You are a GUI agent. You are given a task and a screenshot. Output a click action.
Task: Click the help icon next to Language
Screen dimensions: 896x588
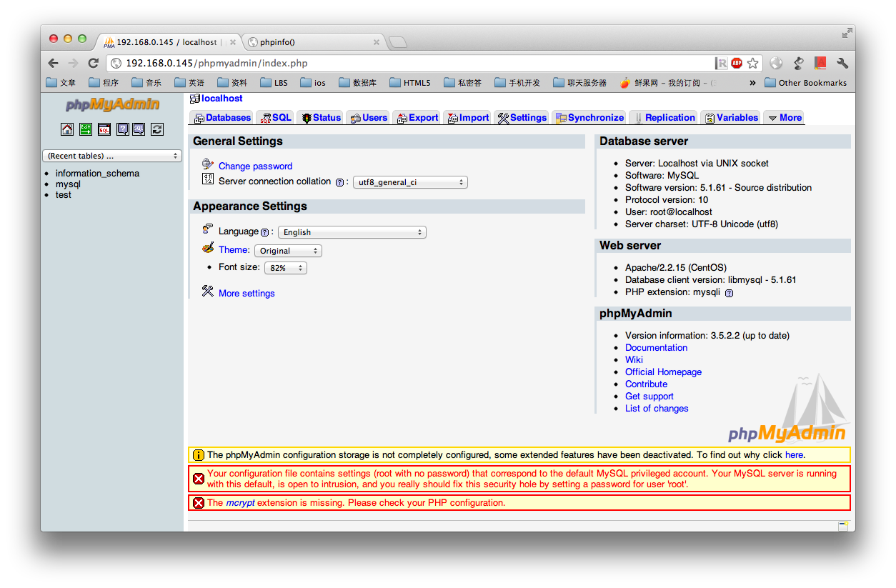(264, 232)
